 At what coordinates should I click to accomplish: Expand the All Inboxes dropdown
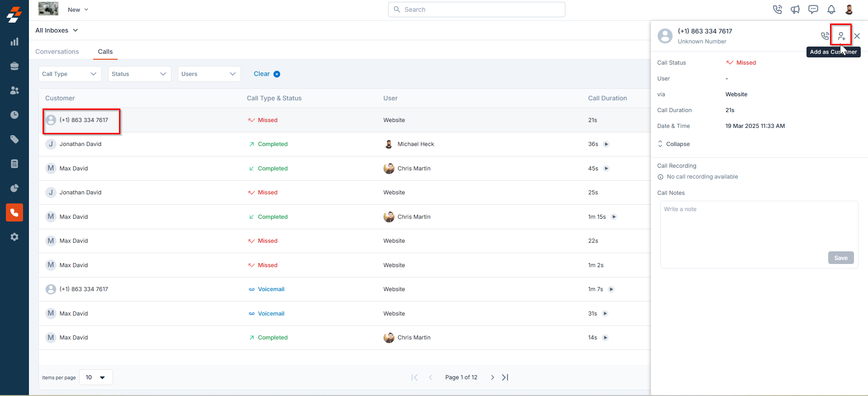click(x=57, y=30)
